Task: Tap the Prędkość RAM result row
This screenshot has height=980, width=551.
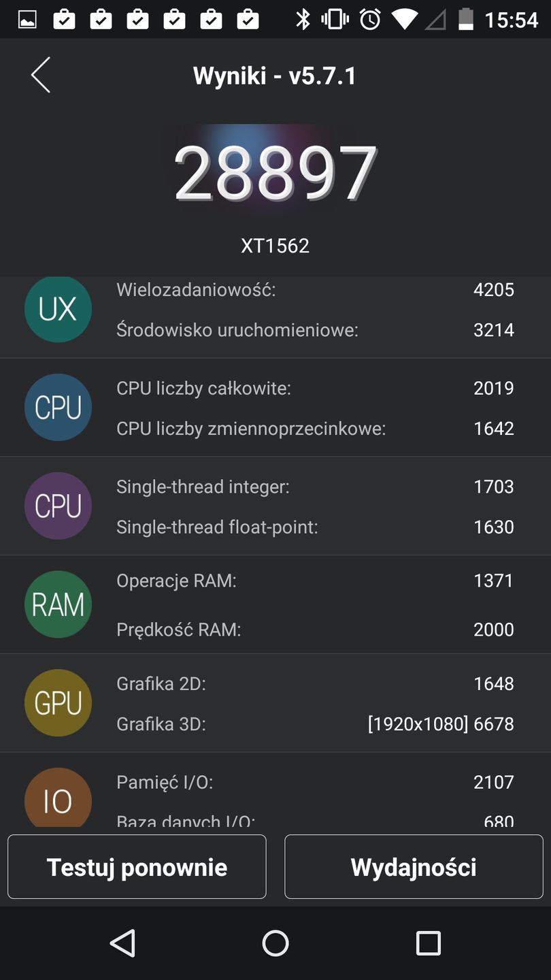Action: (x=315, y=630)
